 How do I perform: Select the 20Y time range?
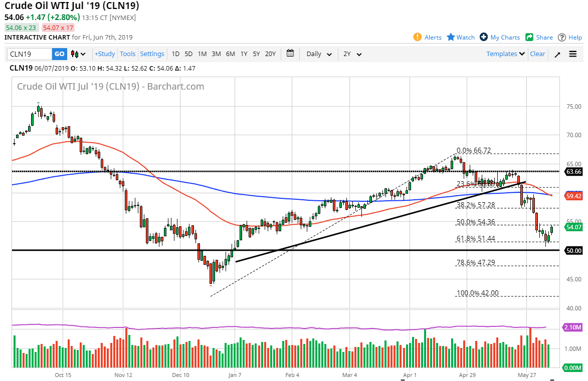point(270,54)
